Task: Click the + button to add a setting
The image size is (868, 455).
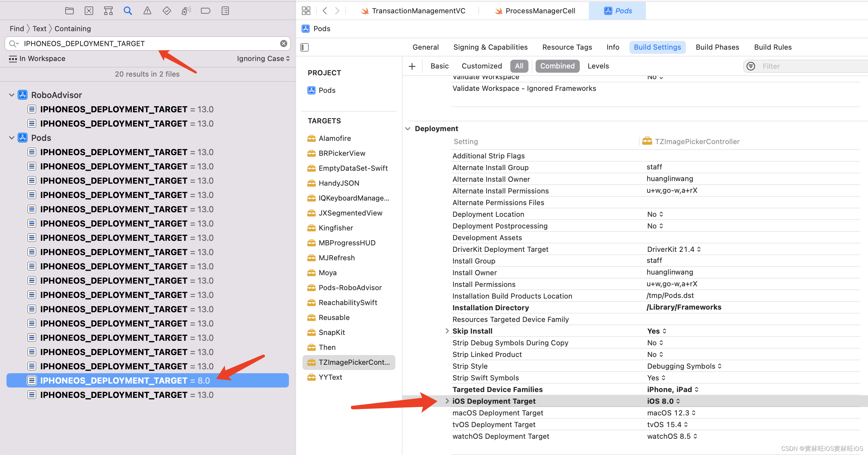Action: (x=412, y=66)
